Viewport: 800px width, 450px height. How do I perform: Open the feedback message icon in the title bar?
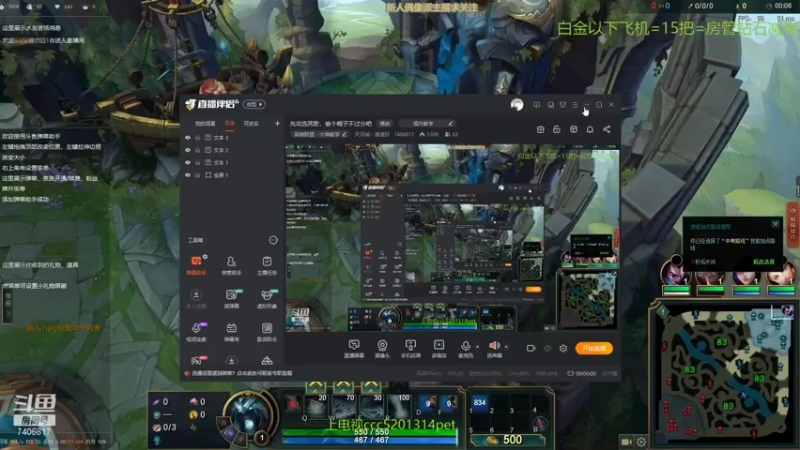[x=536, y=105]
